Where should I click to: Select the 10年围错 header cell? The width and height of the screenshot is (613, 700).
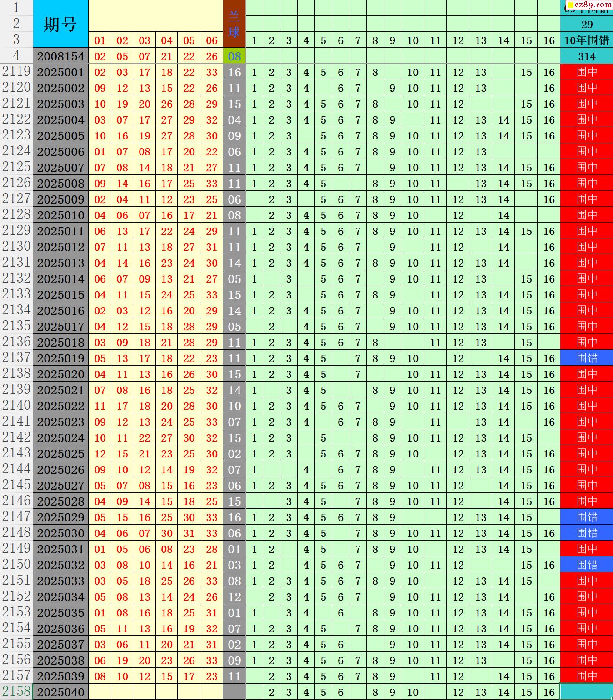(586, 40)
